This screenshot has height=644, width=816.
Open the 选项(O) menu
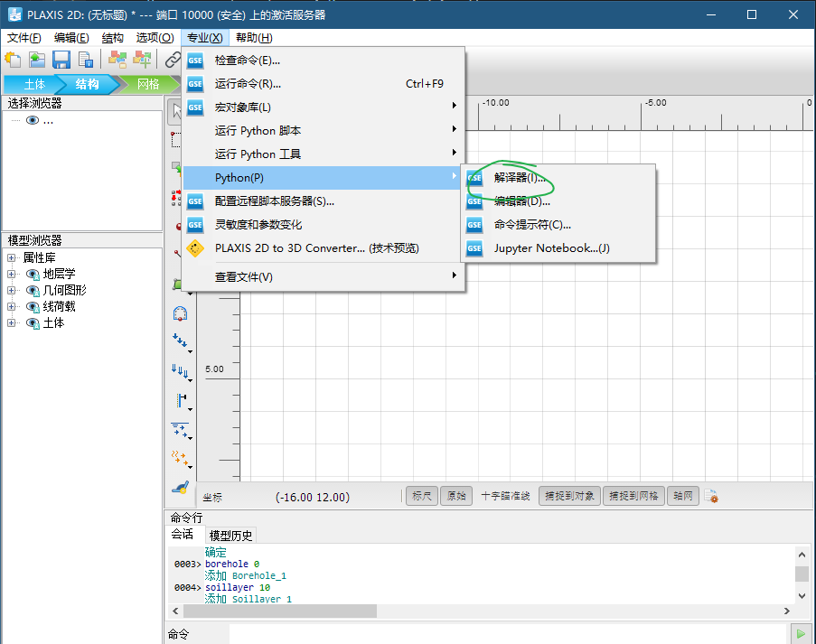155,37
